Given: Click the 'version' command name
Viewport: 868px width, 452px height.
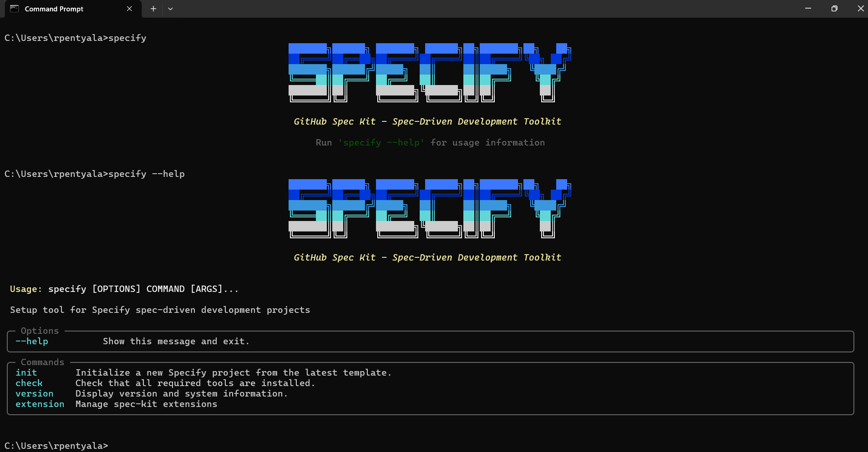Looking at the screenshot, I should [35, 393].
